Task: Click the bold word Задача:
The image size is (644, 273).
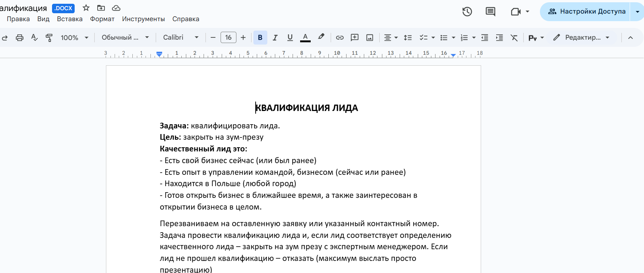Action: click(174, 126)
